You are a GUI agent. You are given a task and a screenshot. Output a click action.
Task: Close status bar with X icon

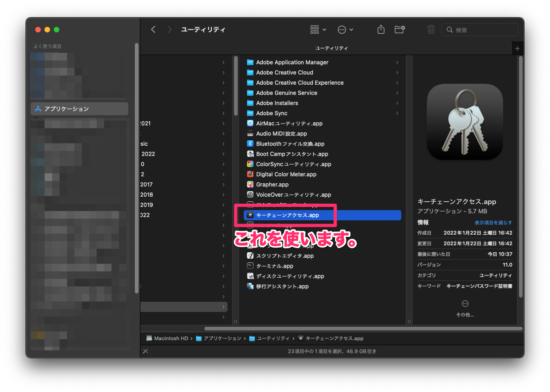[x=145, y=351]
